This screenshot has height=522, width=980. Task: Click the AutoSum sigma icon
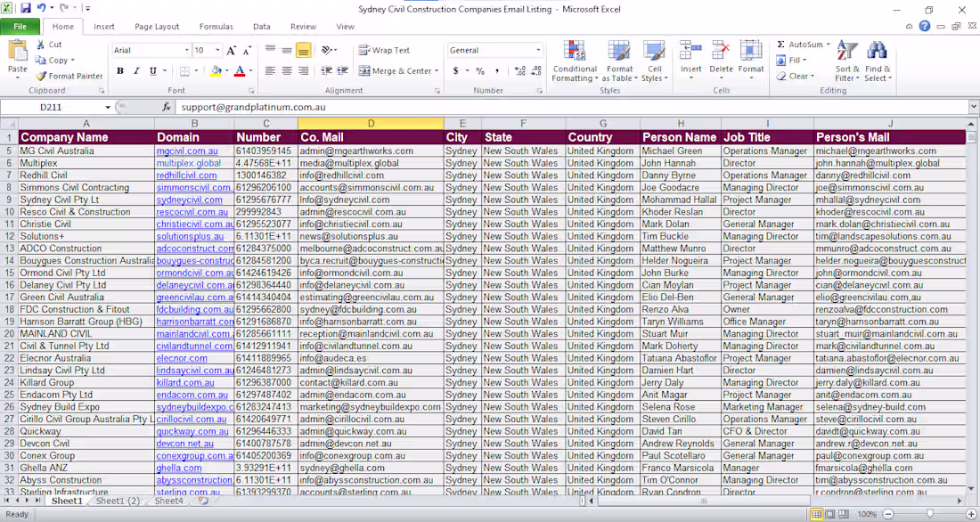tap(781, 45)
